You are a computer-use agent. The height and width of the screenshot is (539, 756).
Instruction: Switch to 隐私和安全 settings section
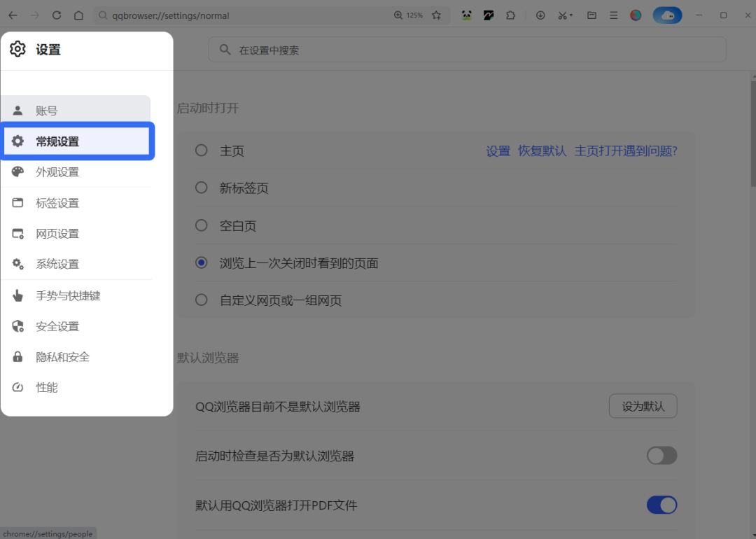point(63,357)
